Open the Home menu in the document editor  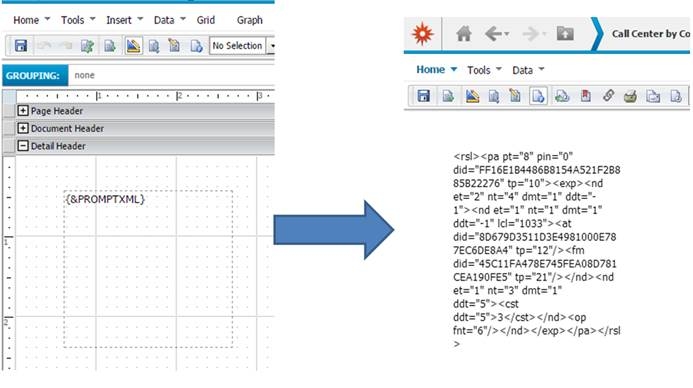click(x=26, y=20)
